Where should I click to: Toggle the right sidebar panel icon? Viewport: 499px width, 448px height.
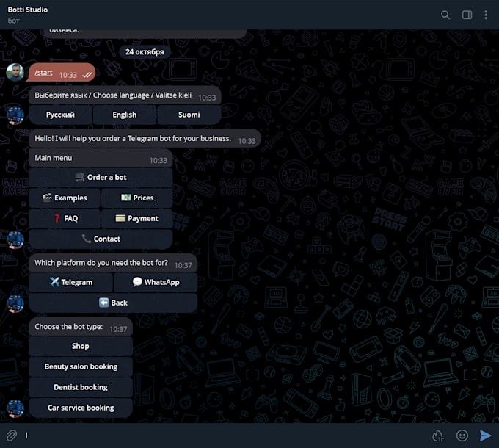(x=467, y=15)
